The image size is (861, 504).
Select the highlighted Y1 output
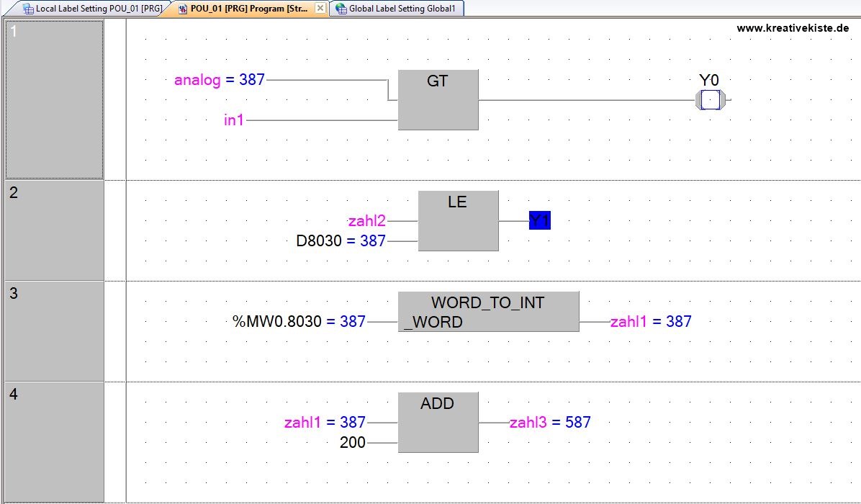pyautogui.click(x=539, y=221)
